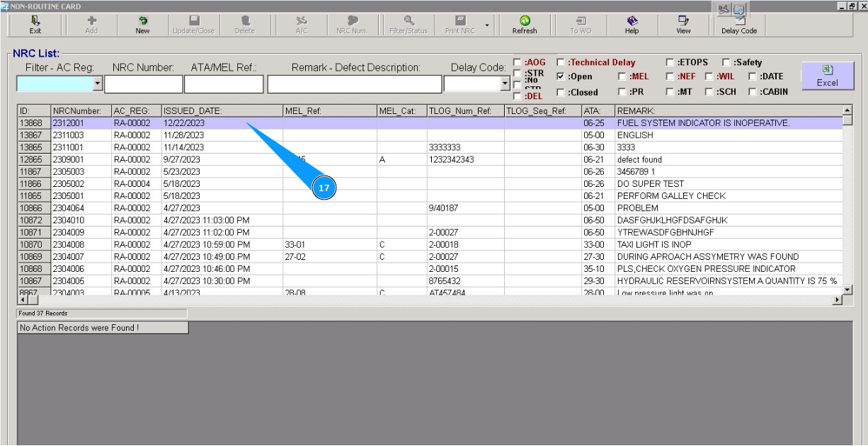Check the SCH checkbox

709,92
